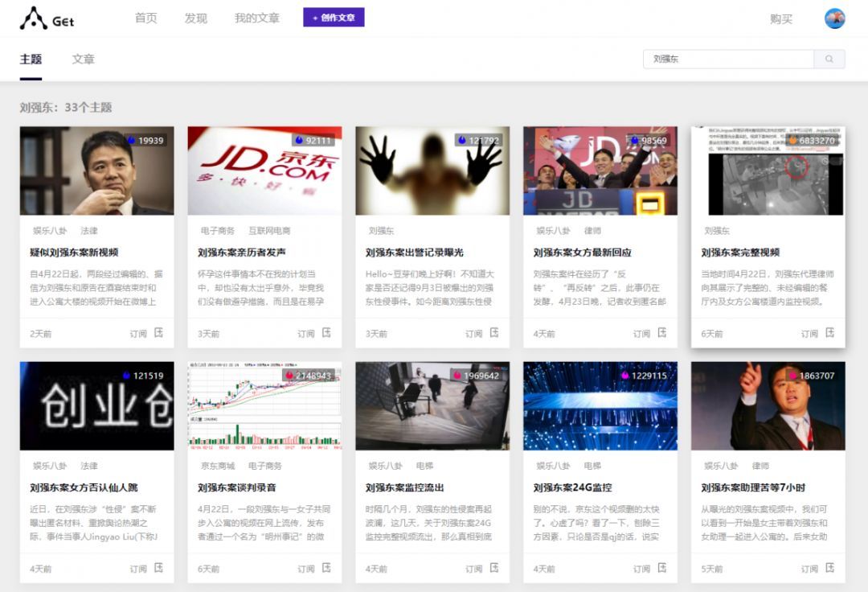Open 发现 in the top navigation
The width and height of the screenshot is (868, 592).
(x=196, y=18)
